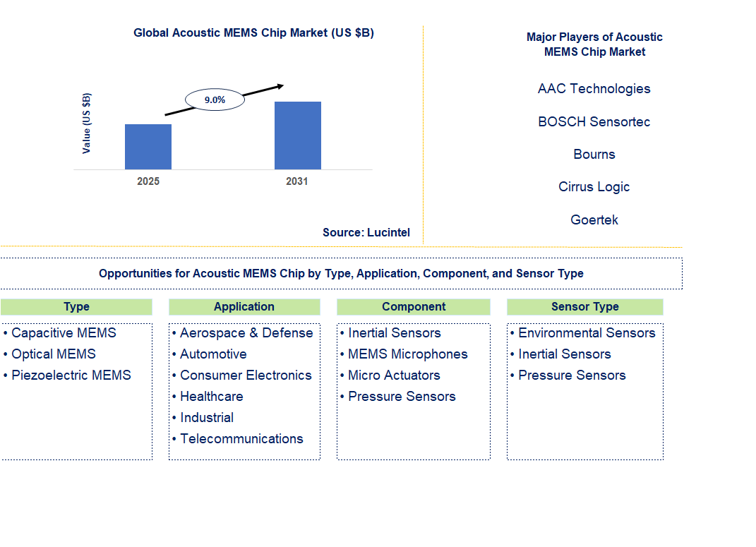This screenshot has width=756, height=547.
Task: Click the chart title Global Acoustic MEMS Chip Market
Action: (253, 32)
